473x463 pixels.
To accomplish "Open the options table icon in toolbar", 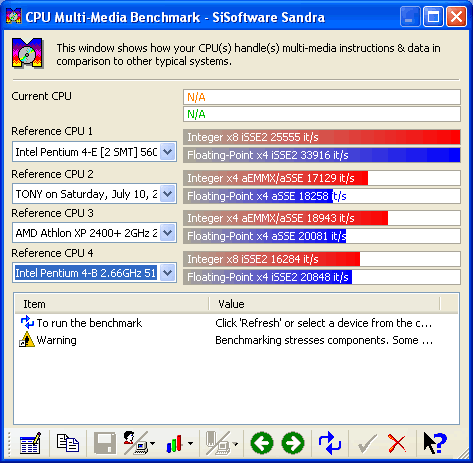I will (x=30, y=443).
